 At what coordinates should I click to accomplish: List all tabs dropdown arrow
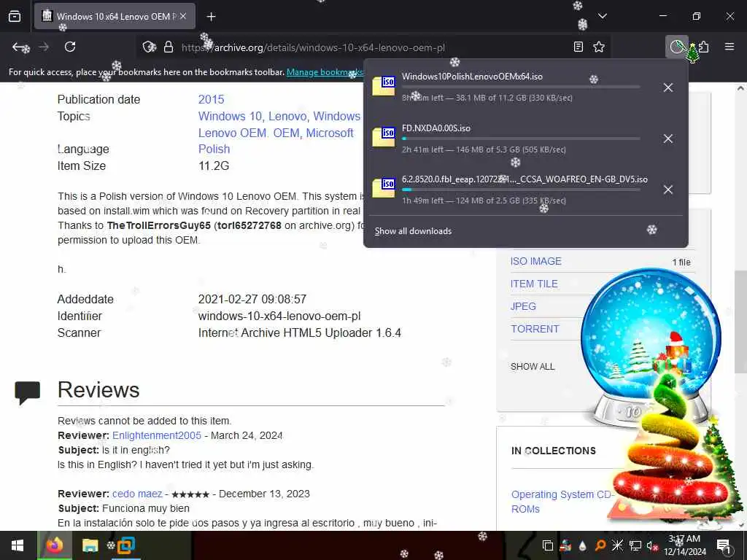[x=603, y=16]
